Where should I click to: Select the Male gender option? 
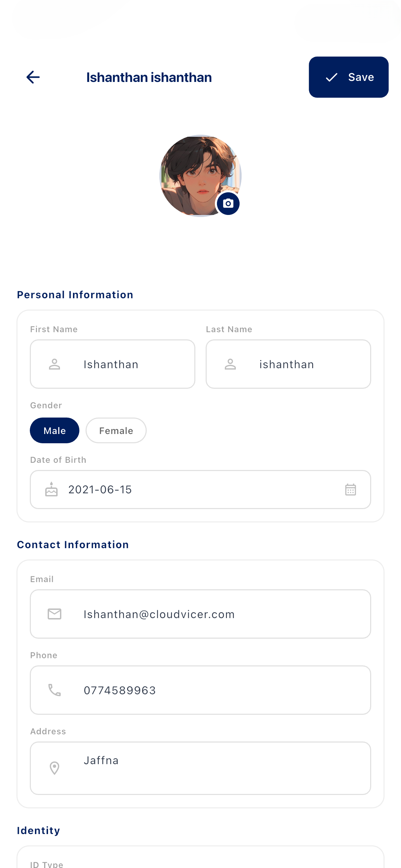54,431
